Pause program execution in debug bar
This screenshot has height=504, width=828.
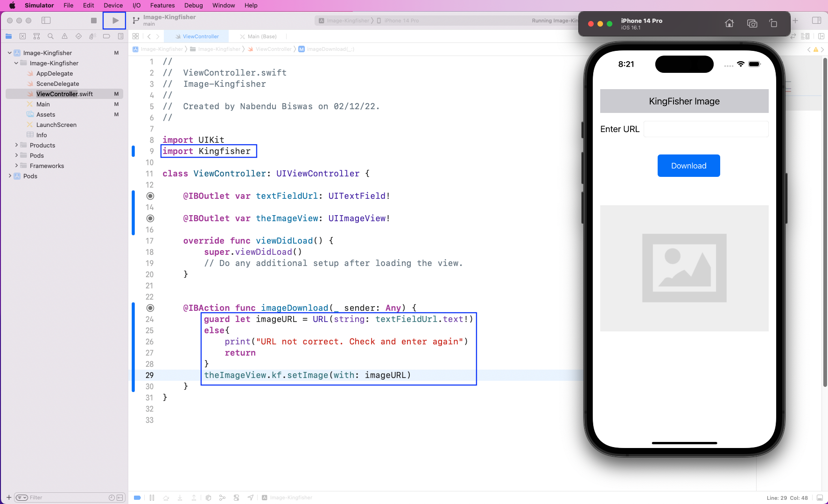tap(152, 498)
